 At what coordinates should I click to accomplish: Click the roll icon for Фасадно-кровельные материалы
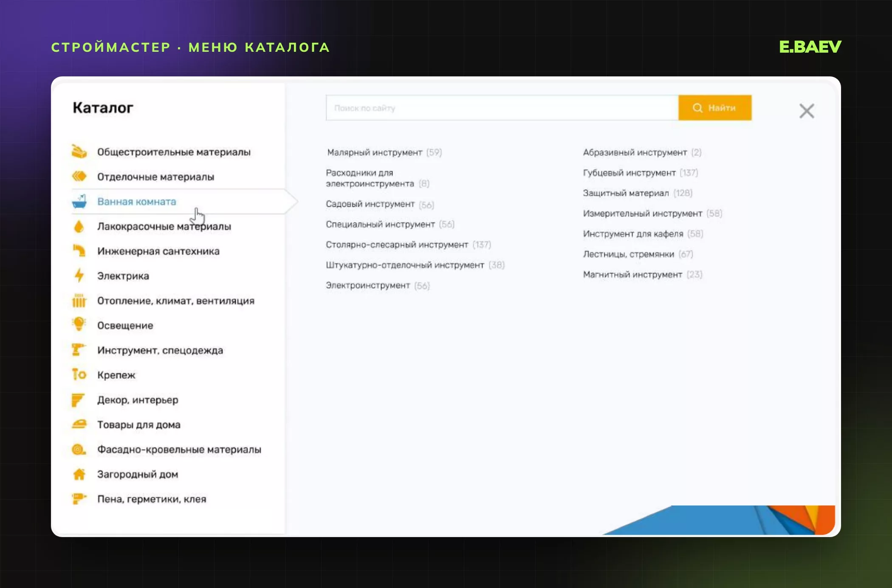coord(79,449)
